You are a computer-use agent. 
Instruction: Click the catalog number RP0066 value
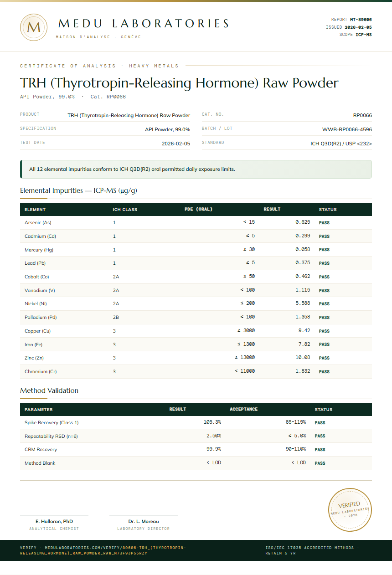(362, 115)
